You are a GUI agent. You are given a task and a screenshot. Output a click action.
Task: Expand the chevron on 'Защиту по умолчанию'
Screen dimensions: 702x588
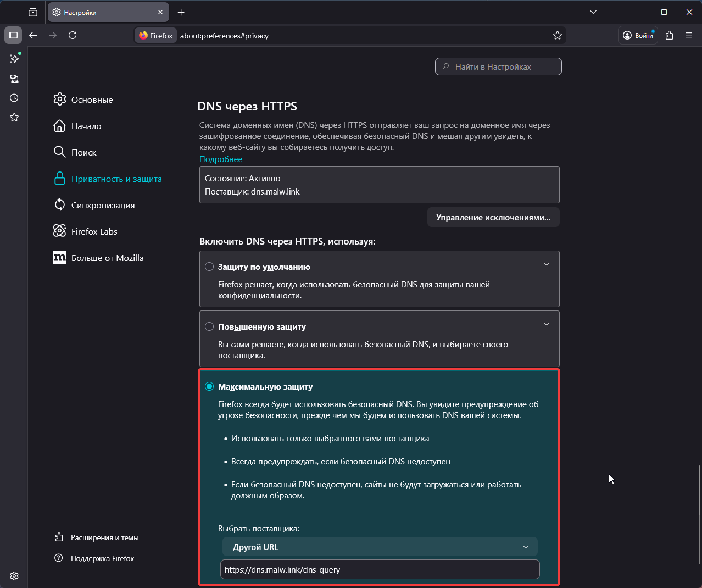(547, 264)
